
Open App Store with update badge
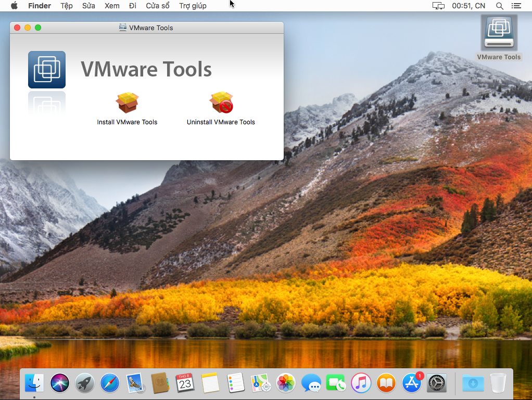point(412,383)
